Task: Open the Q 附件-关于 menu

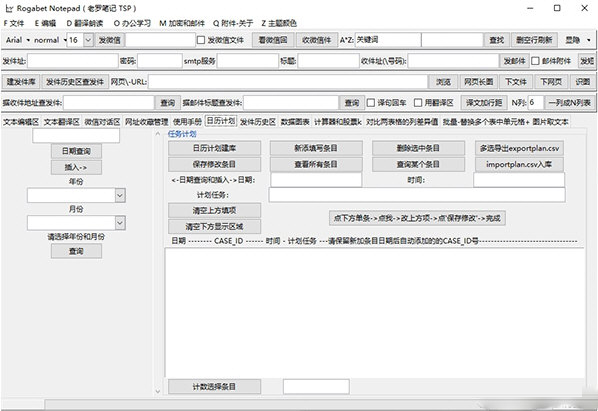Action: pos(233,23)
